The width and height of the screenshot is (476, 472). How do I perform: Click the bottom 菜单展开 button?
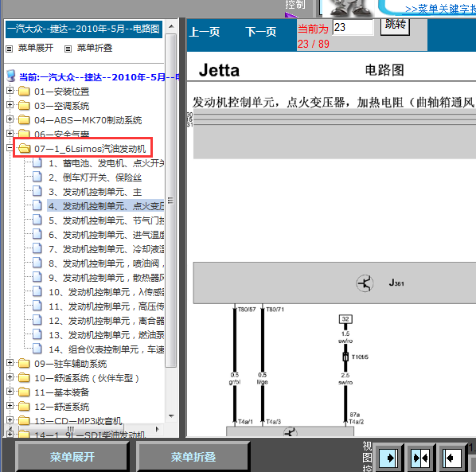tap(72, 457)
